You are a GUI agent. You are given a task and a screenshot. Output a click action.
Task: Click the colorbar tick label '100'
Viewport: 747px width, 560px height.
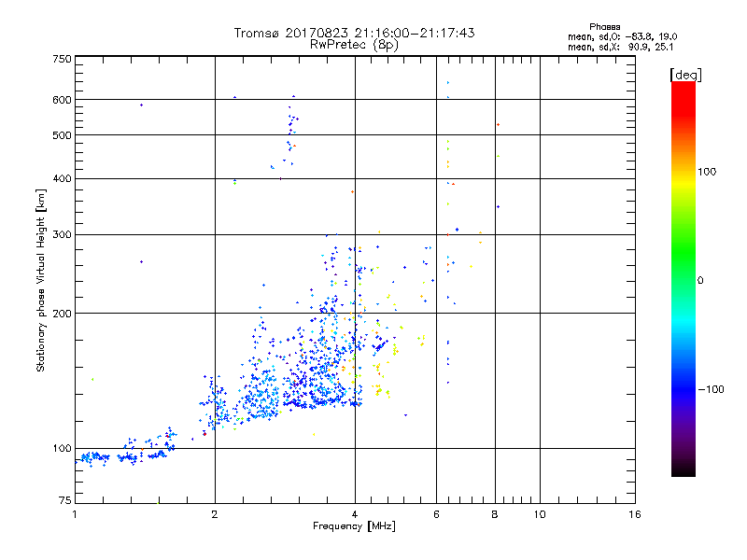pos(707,172)
